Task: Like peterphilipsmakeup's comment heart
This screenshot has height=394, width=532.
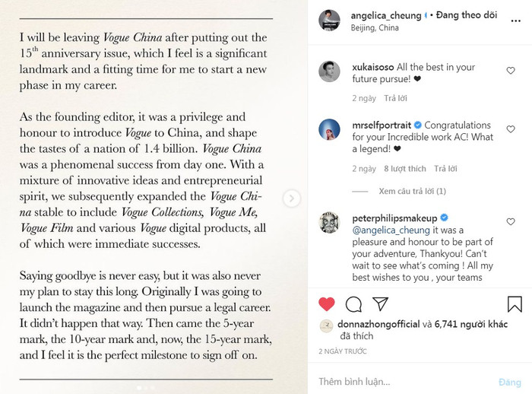Action: point(511,223)
